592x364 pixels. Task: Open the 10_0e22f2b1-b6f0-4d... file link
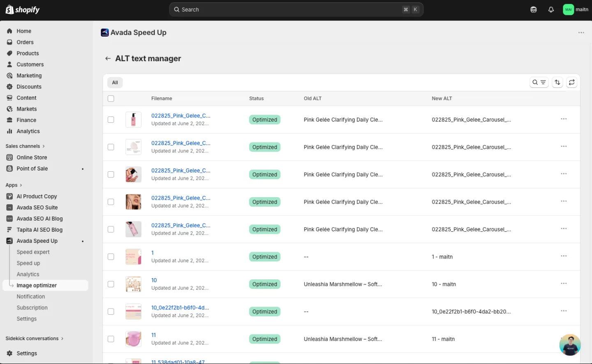[180, 308]
